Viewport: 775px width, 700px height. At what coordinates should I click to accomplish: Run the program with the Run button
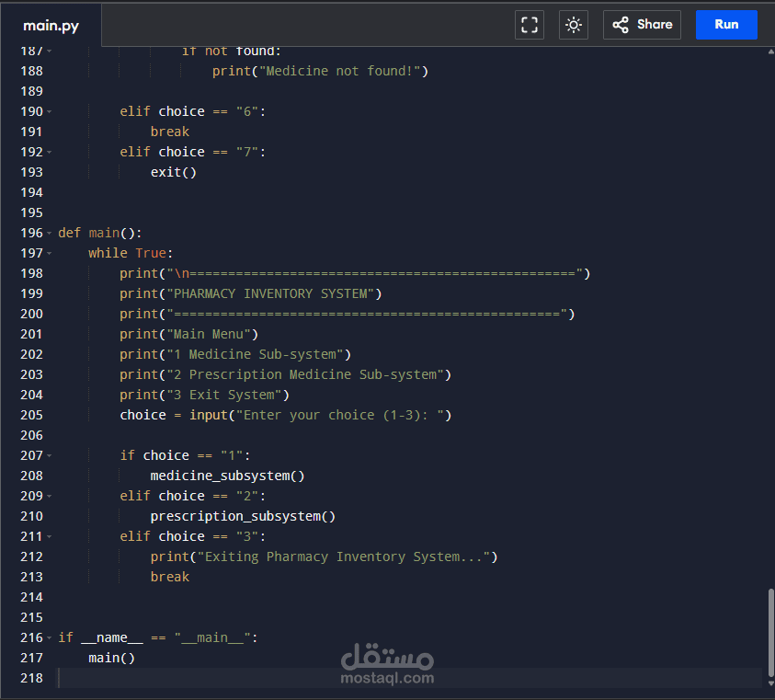(726, 25)
